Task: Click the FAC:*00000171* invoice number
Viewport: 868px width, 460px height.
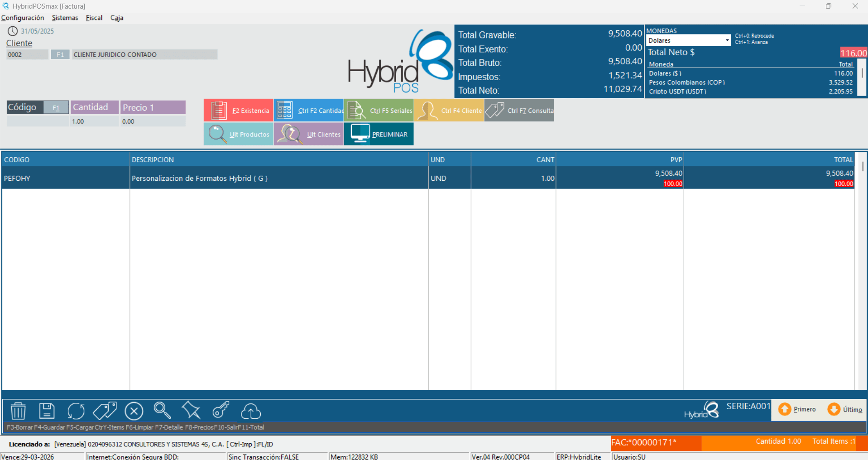Action: point(643,442)
